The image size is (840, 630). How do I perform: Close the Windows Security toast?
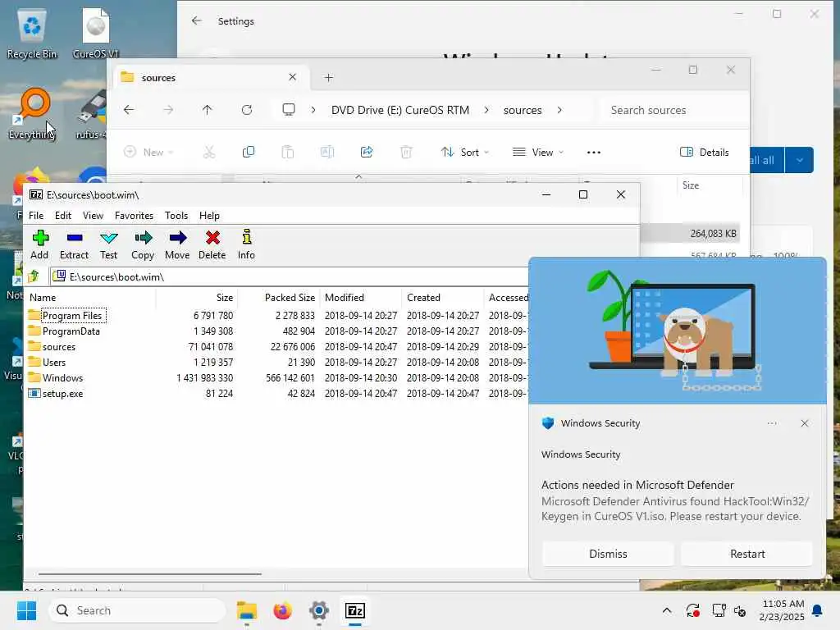coord(805,423)
